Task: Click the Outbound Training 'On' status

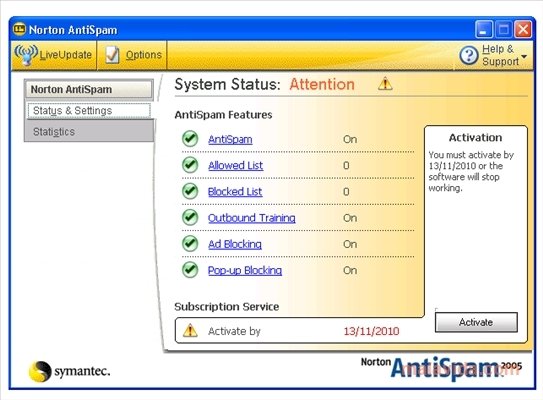Action: (350, 218)
